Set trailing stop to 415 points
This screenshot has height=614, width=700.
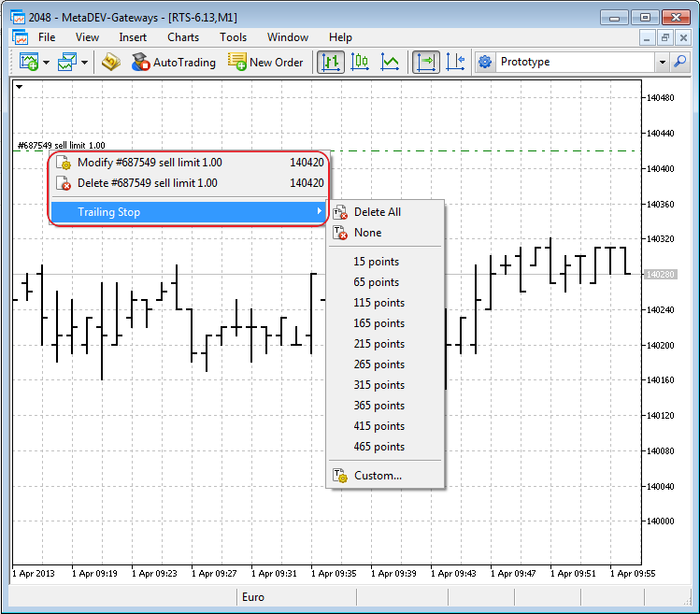pos(385,426)
